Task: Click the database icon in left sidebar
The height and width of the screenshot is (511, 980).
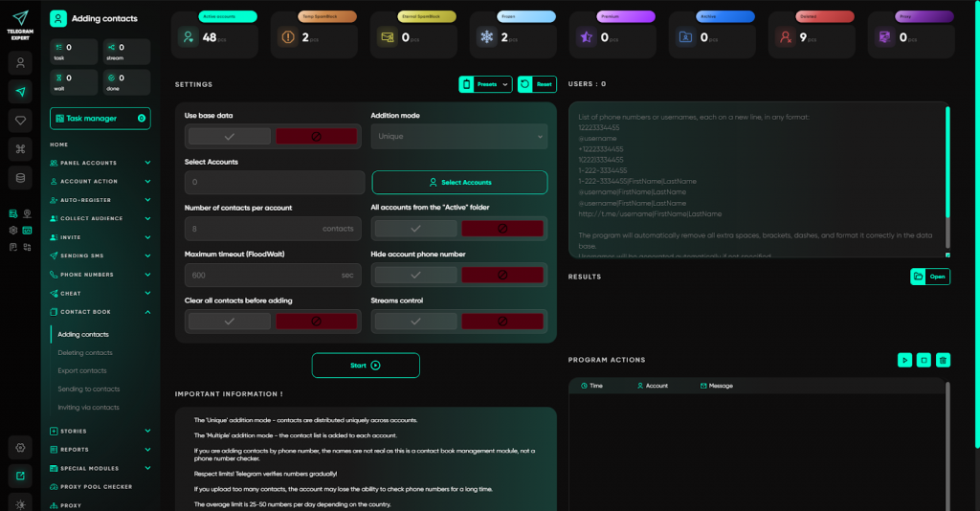Action: (x=21, y=178)
